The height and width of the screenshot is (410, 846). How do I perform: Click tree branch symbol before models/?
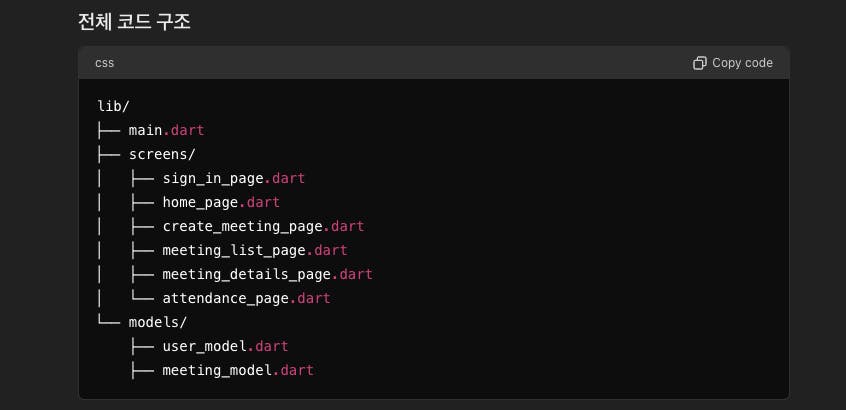[x=109, y=322]
